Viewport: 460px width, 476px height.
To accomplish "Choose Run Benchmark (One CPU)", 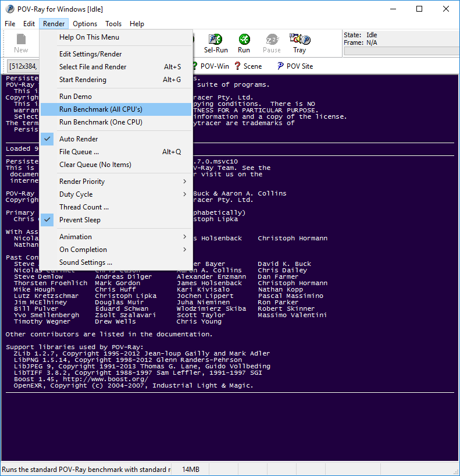I will point(116,122).
